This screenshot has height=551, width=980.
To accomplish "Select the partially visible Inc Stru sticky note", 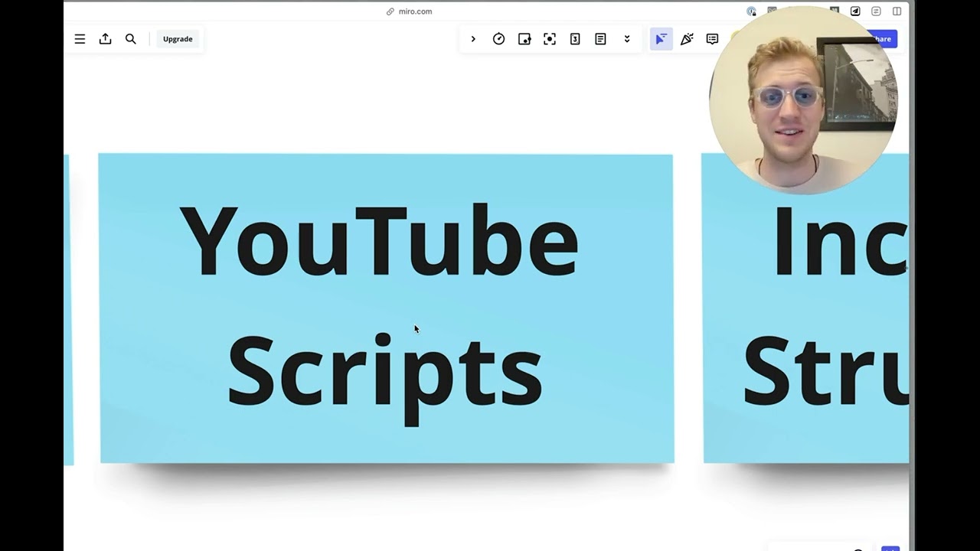I will pos(805,308).
